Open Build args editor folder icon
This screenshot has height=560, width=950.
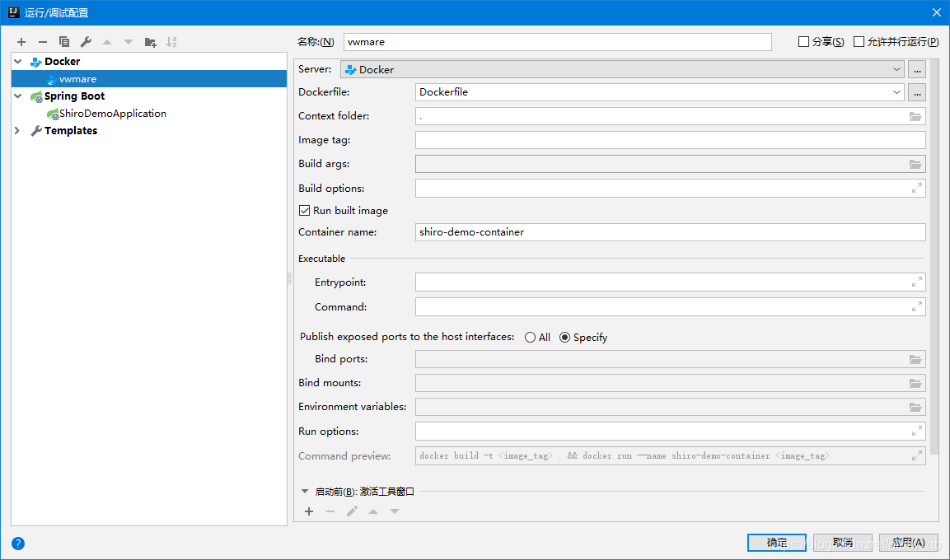coord(915,164)
